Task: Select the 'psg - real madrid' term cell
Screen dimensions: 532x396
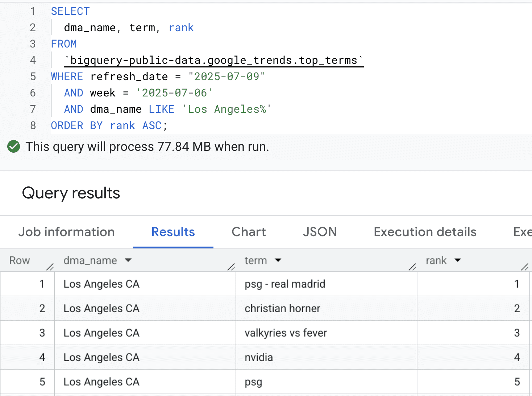Action: (285, 284)
